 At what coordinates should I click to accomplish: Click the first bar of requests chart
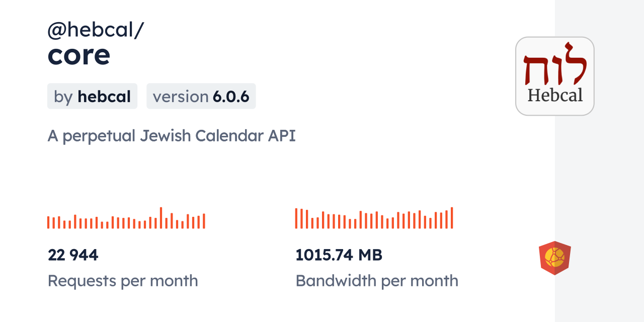pyautogui.click(x=48, y=222)
